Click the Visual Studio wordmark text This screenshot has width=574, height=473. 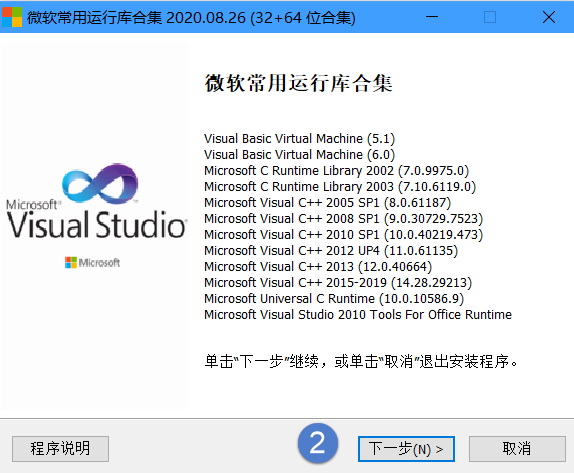point(97,224)
